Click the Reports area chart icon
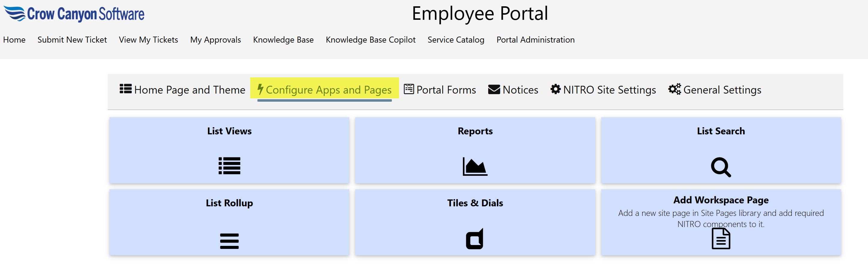 pos(475,166)
